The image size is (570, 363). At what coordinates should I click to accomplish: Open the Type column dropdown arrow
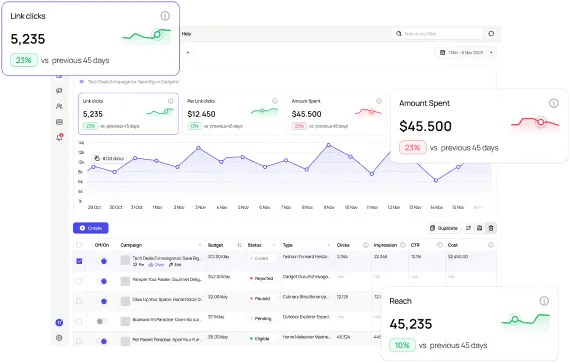click(x=329, y=245)
